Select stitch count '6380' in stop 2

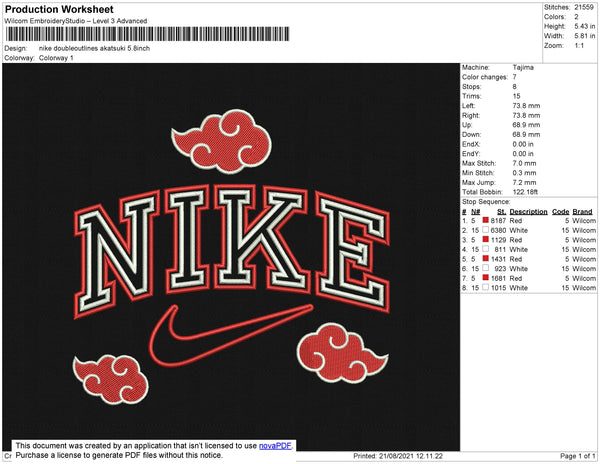498,230
